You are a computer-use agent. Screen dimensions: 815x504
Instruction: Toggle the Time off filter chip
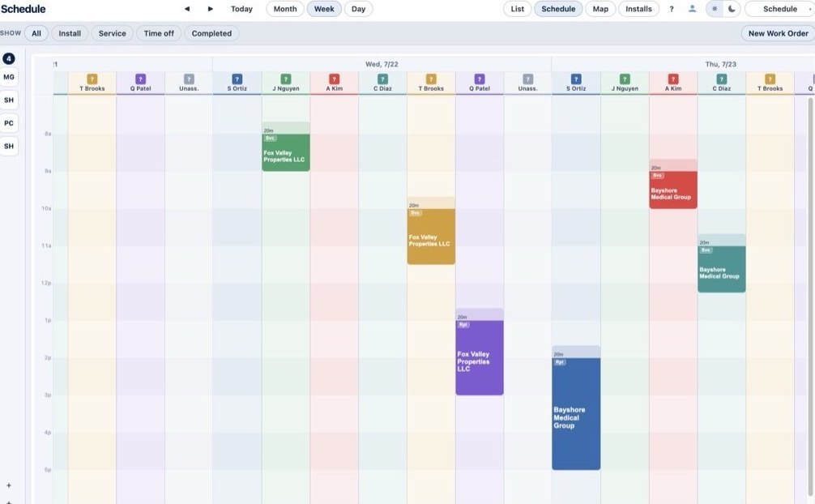coord(159,33)
